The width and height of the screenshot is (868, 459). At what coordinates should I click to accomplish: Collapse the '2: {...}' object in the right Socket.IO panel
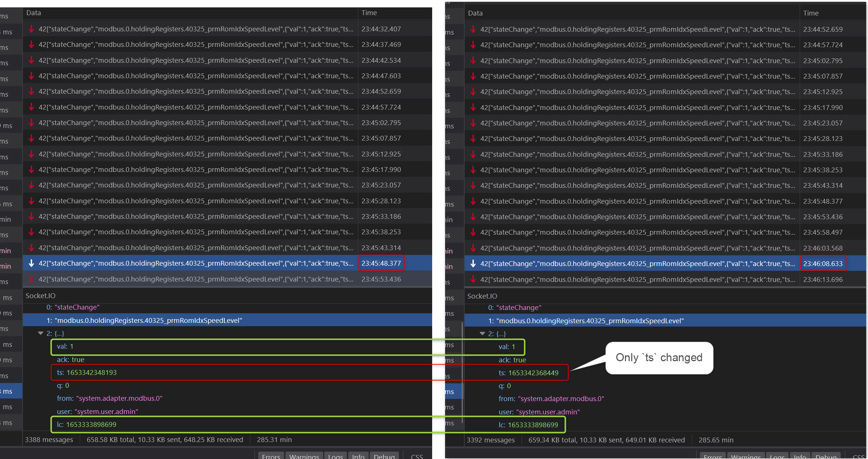tap(482, 333)
